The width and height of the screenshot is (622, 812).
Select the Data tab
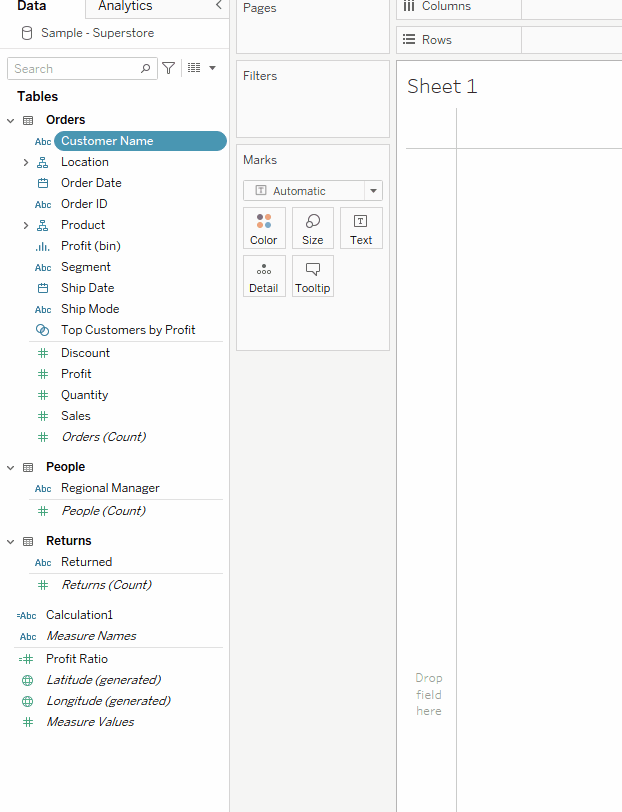click(32, 7)
